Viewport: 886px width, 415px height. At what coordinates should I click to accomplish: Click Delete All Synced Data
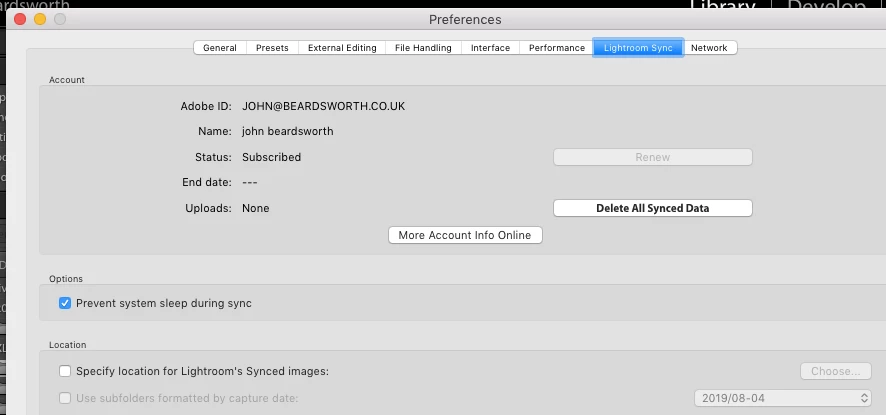click(x=653, y=208)
